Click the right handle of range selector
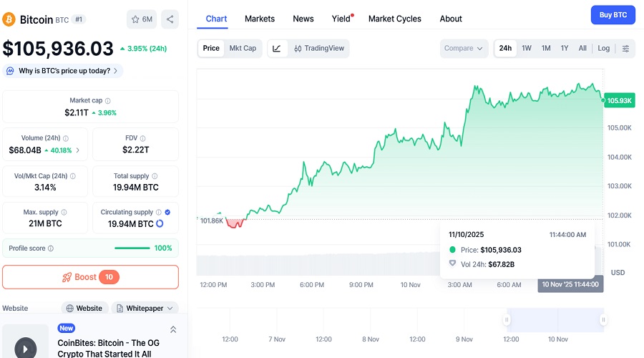 [x=603, y=320]
